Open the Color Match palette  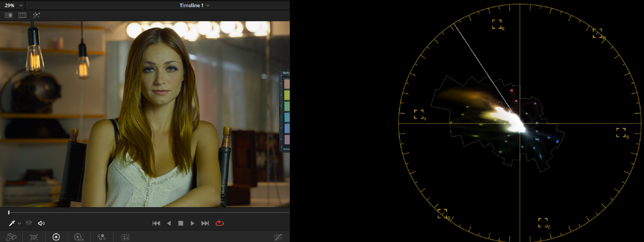pos(34,237)
